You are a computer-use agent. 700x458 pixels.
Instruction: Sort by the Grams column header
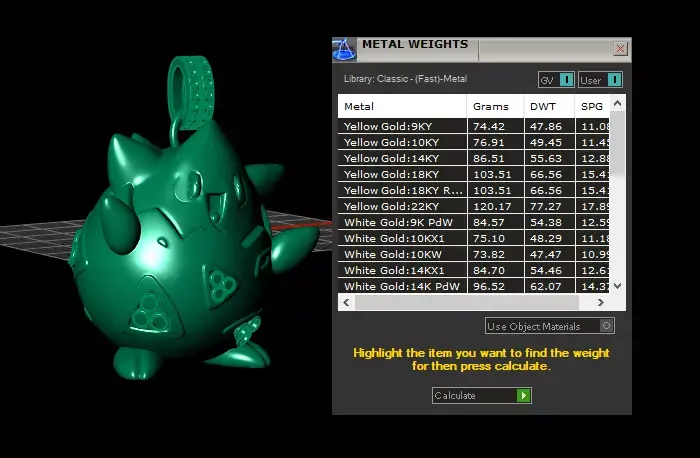point(496,106)
